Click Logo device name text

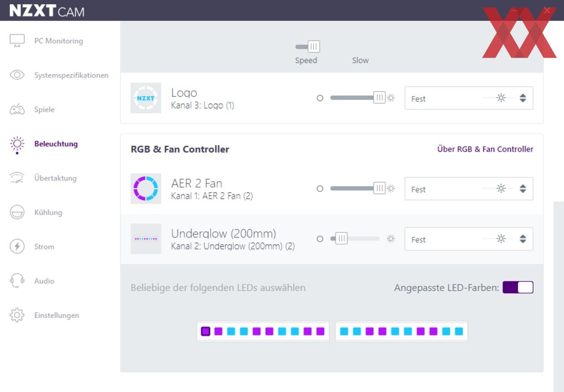(x=184, y=93)
